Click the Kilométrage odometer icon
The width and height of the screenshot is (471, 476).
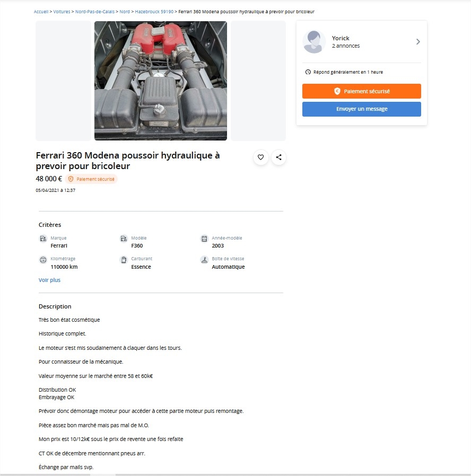pyautogui.click(x=43, y=260)
